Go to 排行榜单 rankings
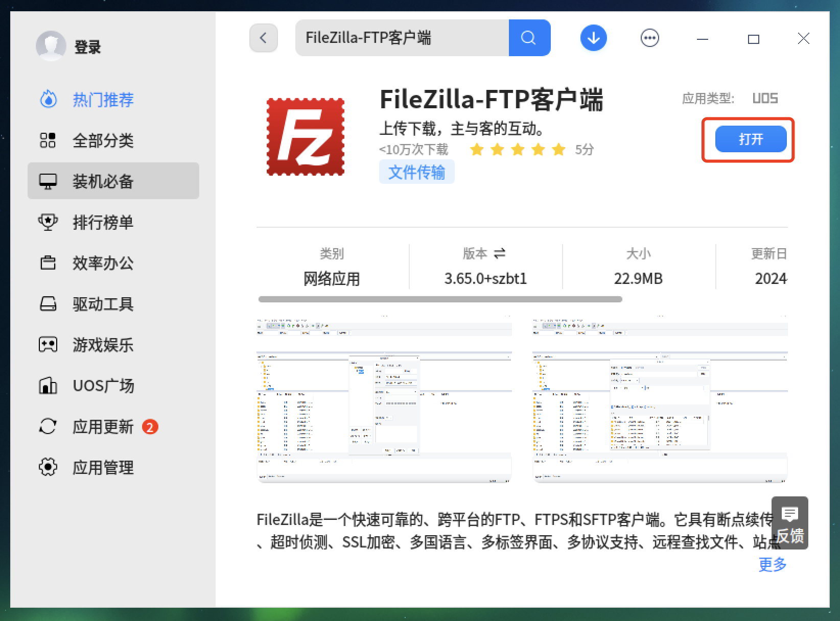840x621 pixels. point(113,222)
